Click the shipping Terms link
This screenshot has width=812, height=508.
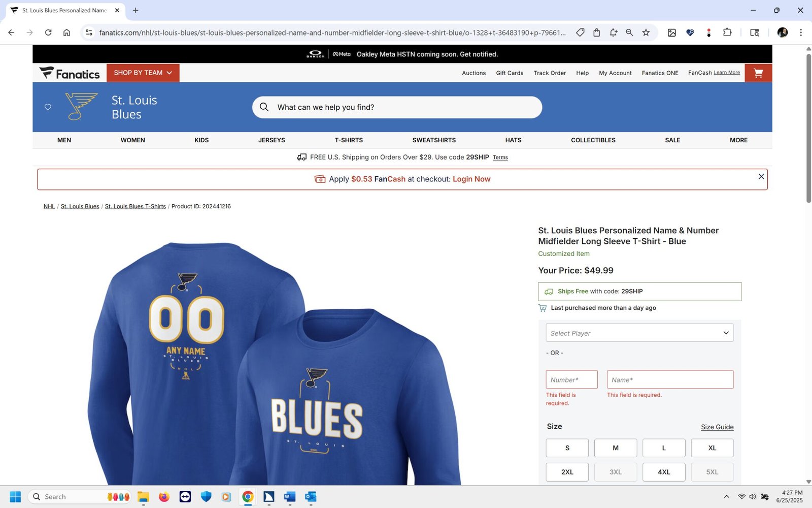pos(500,157)
